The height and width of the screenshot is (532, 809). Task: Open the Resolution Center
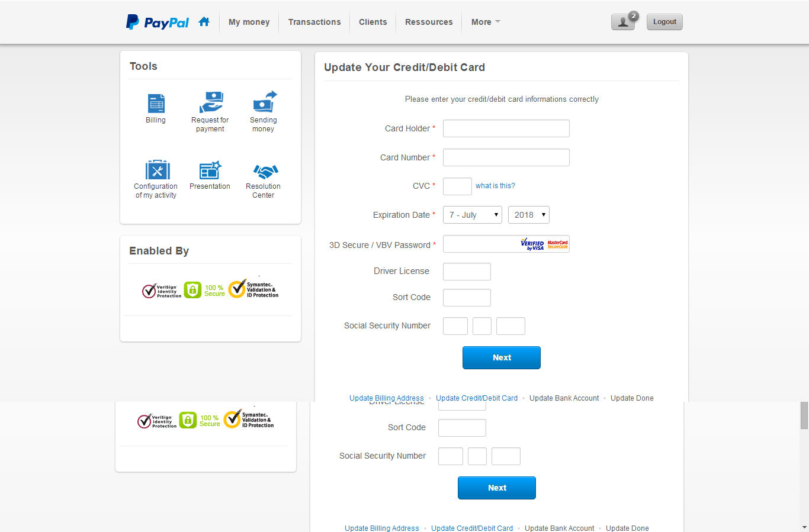point(264,178)
